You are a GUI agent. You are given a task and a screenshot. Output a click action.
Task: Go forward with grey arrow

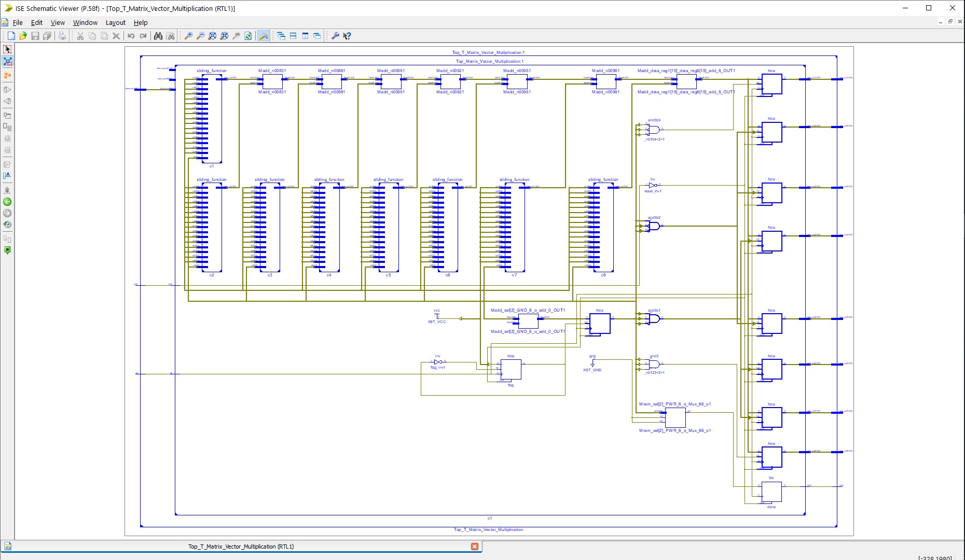[7, 213]
